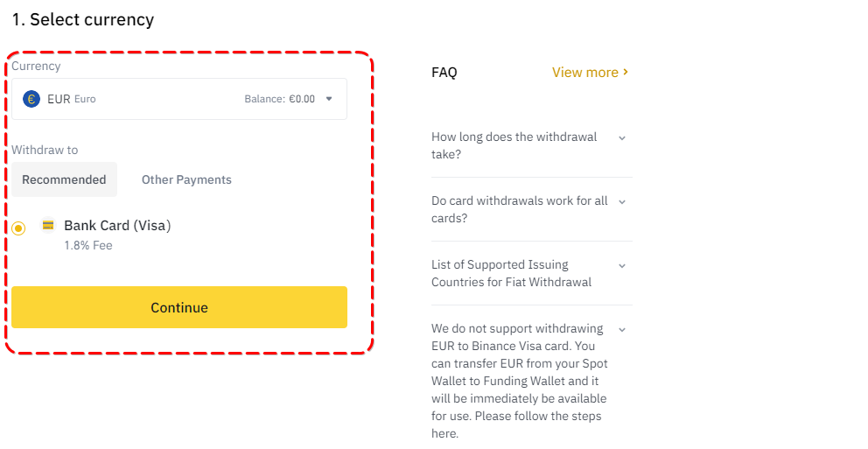The height and width of the screenshot is (449, 868).
Task: Click the EUR euro coin icon
Action: point(31,99)
